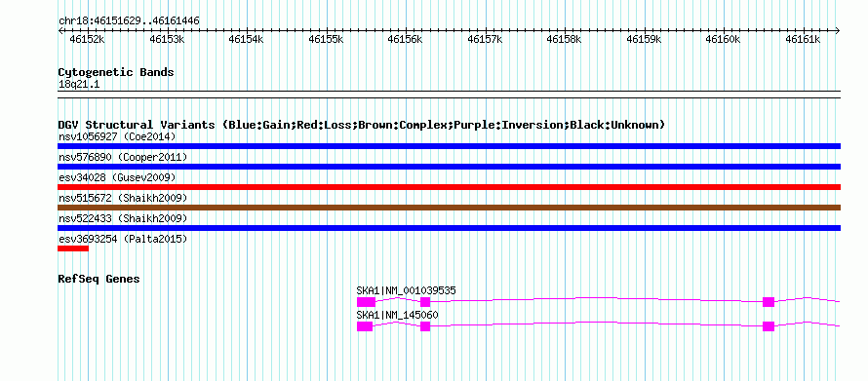
Task: Click the nsv515672 (Shaikh2009) label
Action: click(123, 198)
